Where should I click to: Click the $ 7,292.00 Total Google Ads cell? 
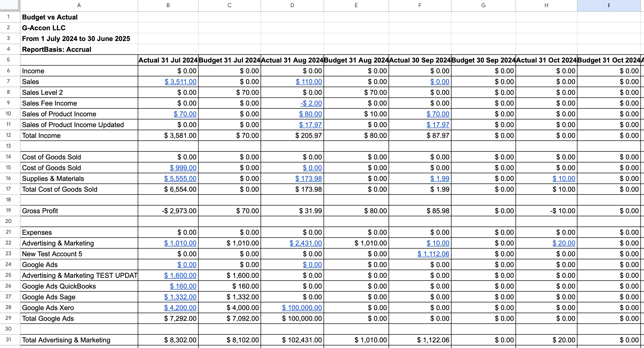pos(168,319)
